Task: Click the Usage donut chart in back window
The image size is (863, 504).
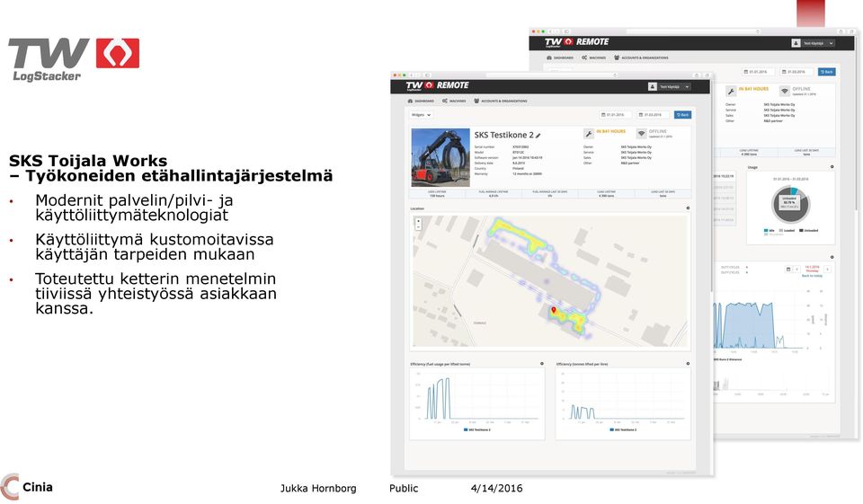Action: click(x=790, y=204)
